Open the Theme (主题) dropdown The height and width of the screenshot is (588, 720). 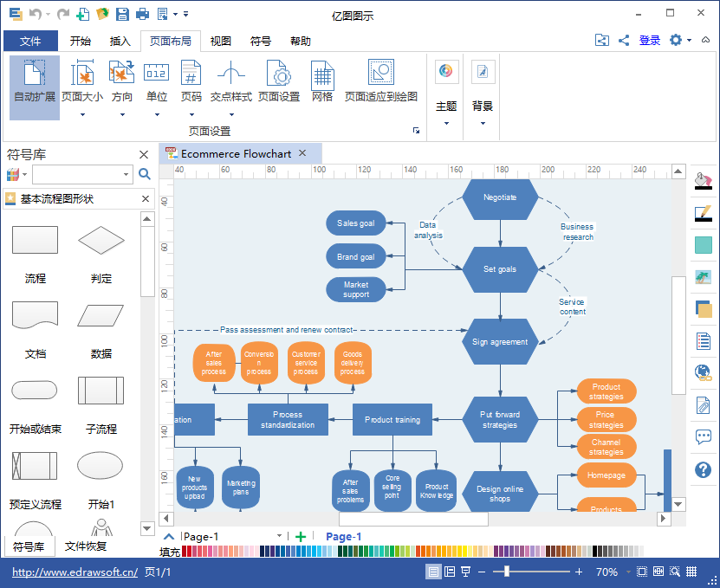coord(446,94)
